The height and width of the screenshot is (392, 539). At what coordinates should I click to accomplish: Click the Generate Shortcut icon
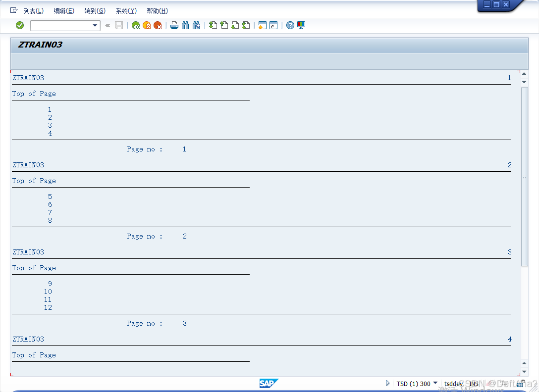pyautogui.click(x=273, y=25)
